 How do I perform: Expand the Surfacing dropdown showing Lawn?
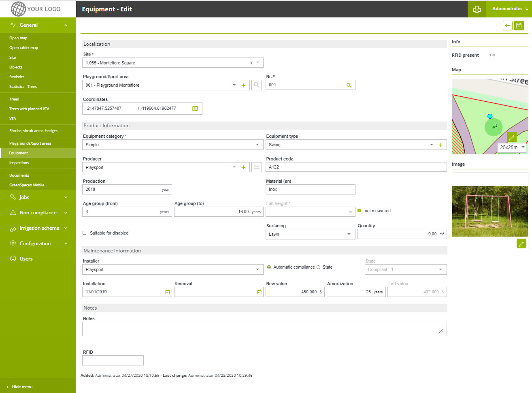(310, 234)
